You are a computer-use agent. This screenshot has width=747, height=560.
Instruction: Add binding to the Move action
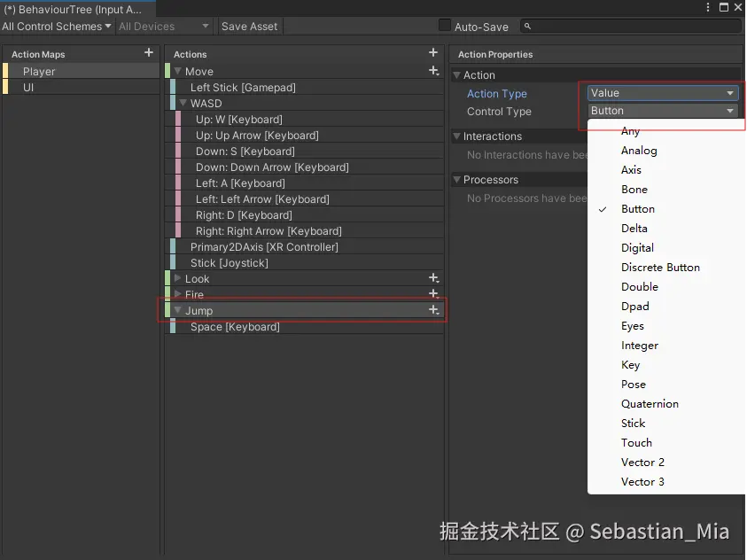[x=433, y=71]
